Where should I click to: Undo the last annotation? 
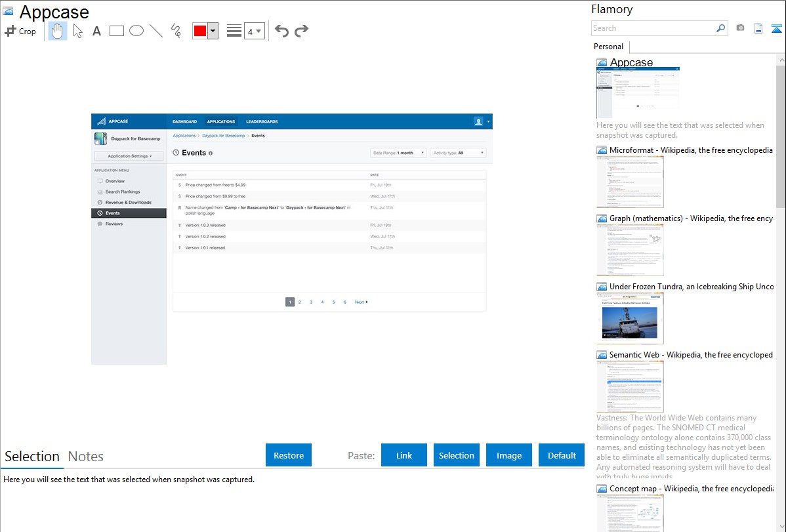pos(281,31)
